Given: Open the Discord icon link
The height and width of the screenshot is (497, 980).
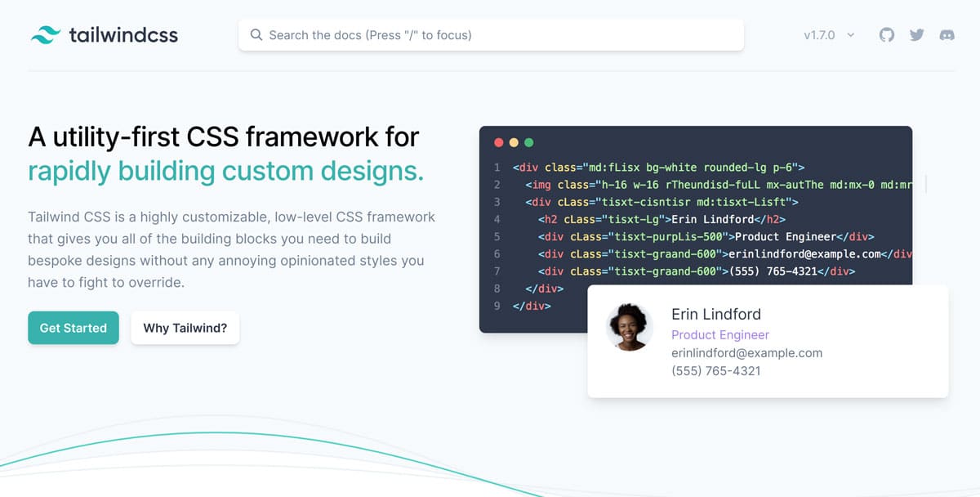Looking at the screenshot, I should 947,35.
